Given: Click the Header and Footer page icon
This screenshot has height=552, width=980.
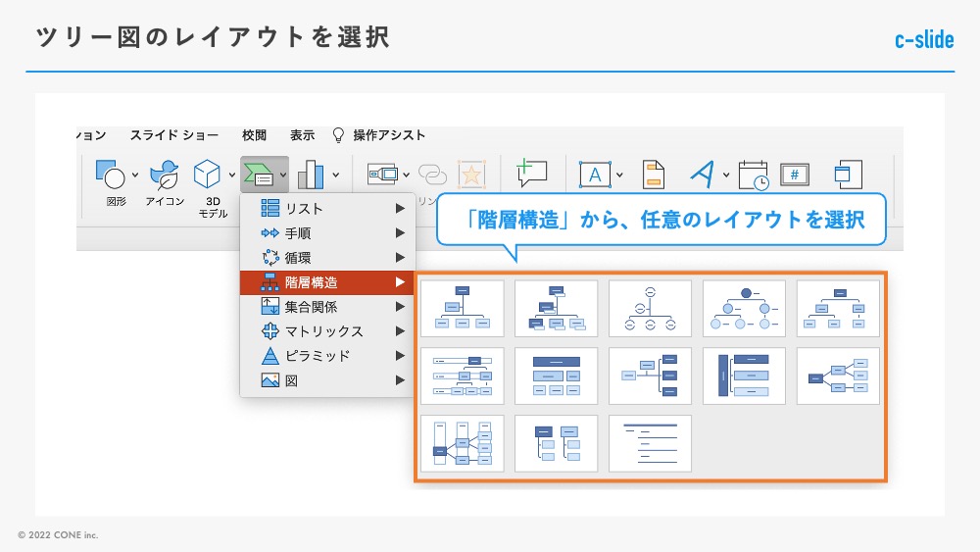Looking at the screenshot, I should coord(653,175).
